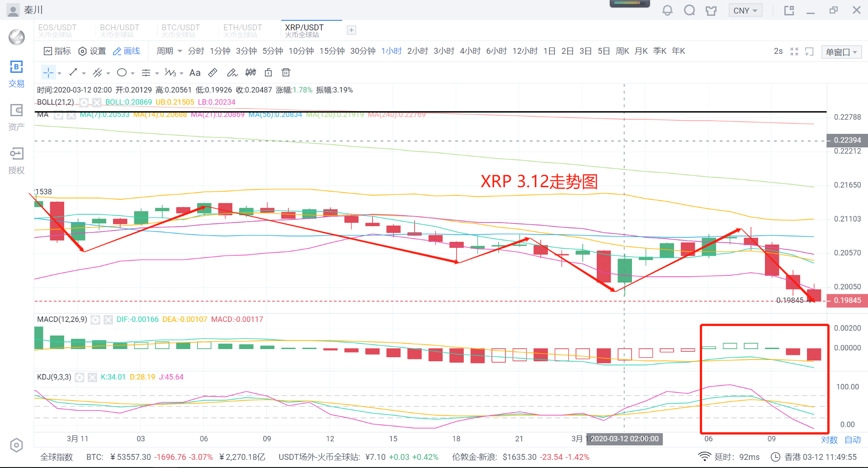This screenshot has height=468, width=868.
Task: Expand channel line tool dropdown arrow
Action: pyautogui.click(x=108, y=73)
